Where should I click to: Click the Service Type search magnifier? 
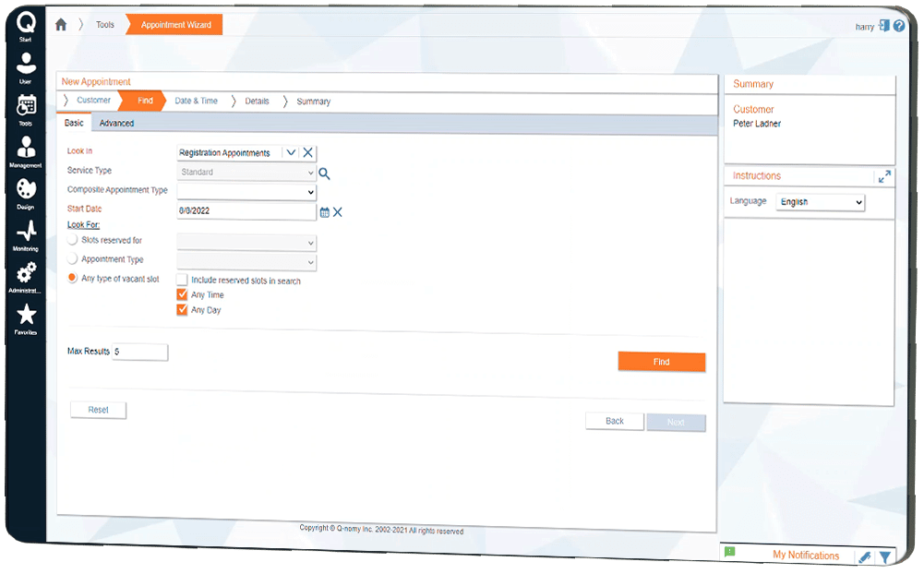pos(324,173)
